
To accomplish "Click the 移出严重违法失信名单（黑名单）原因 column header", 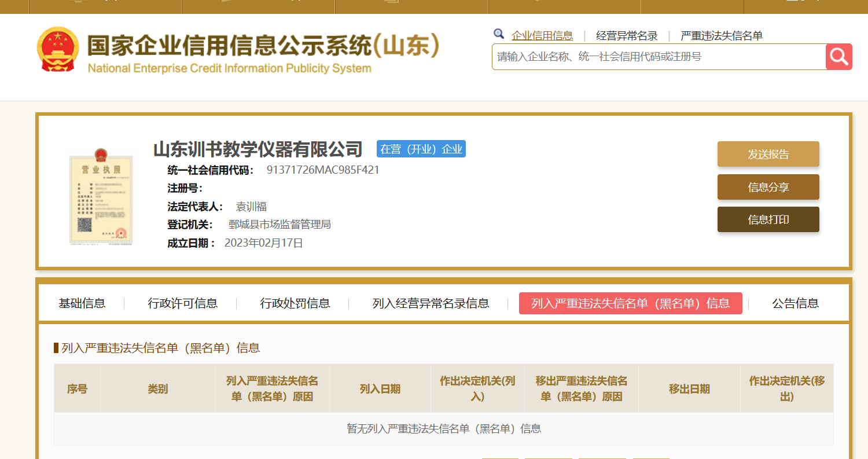I will click(x=582, y=388).
